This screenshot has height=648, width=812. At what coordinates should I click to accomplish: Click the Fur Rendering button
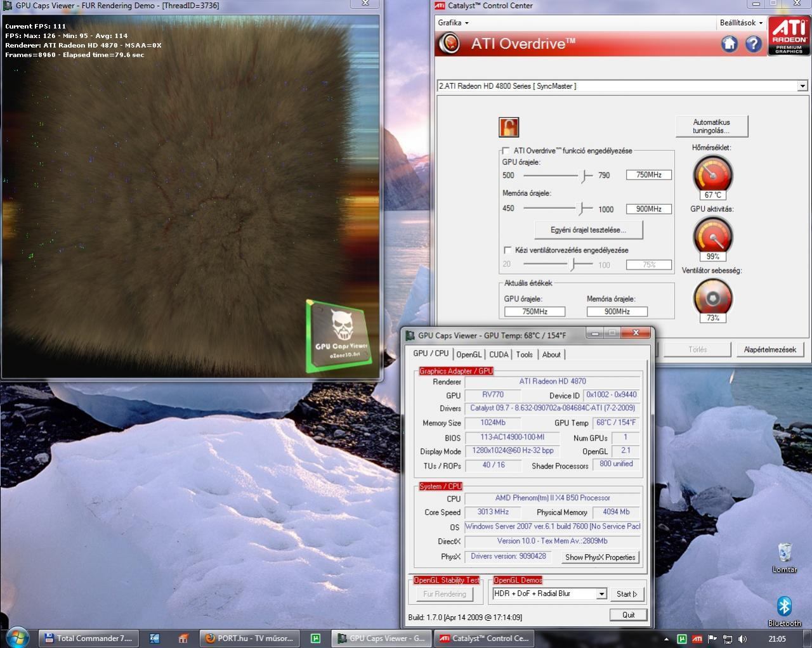(445, 594)
